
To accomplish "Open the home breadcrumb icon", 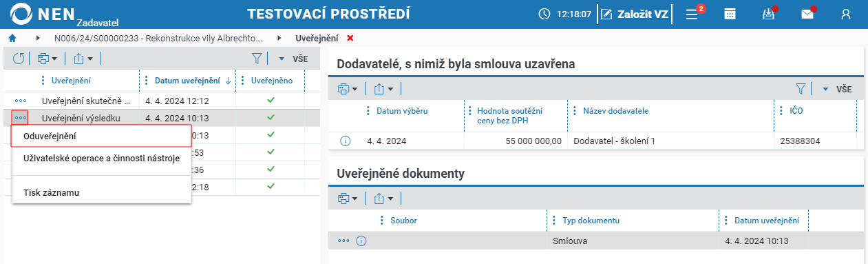I will [12, 38].
